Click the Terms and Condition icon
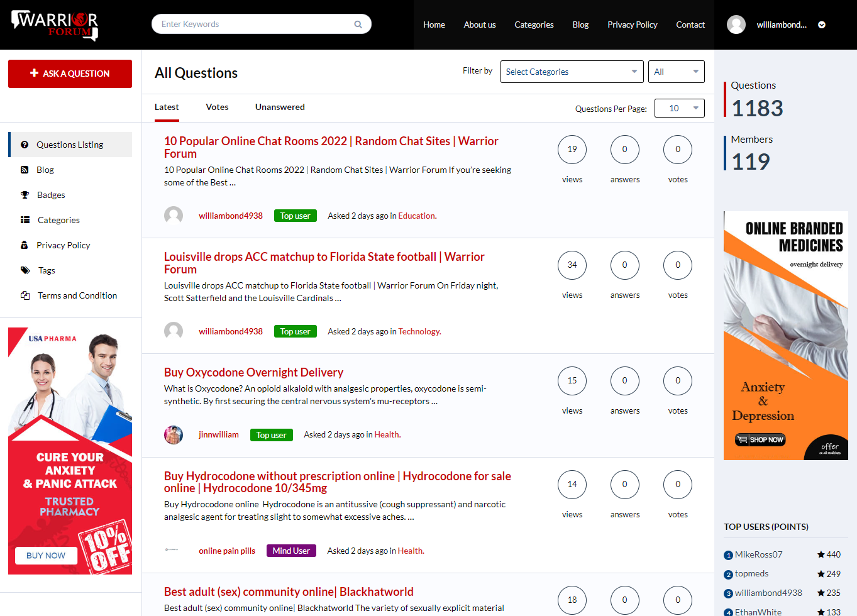 click(x=25, y=295)
